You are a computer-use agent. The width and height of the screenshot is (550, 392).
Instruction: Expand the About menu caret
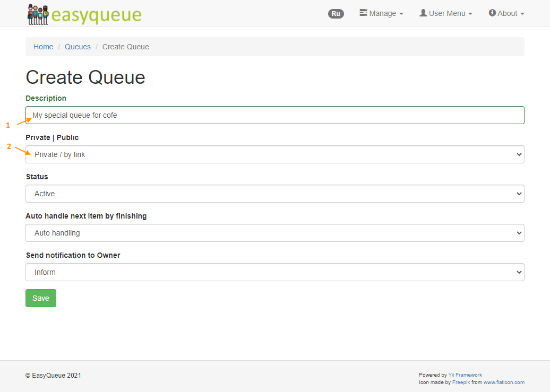click(522, 14)
